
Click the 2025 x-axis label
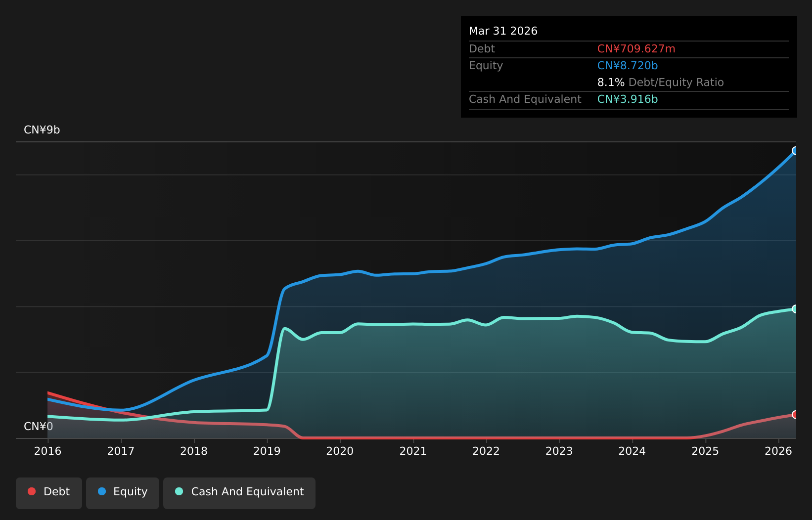point(705,451)
